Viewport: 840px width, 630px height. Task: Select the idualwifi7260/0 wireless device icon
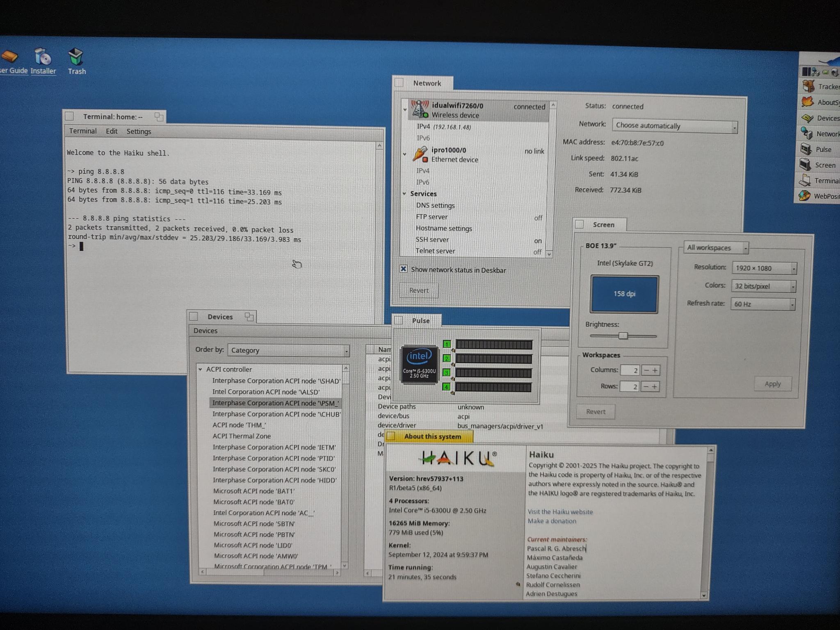(420, 110)
